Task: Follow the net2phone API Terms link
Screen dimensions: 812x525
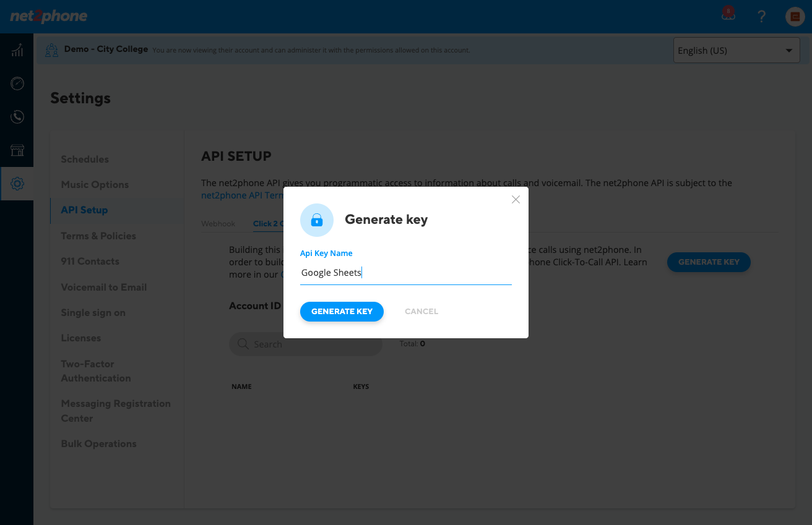Action: (242, 195)
